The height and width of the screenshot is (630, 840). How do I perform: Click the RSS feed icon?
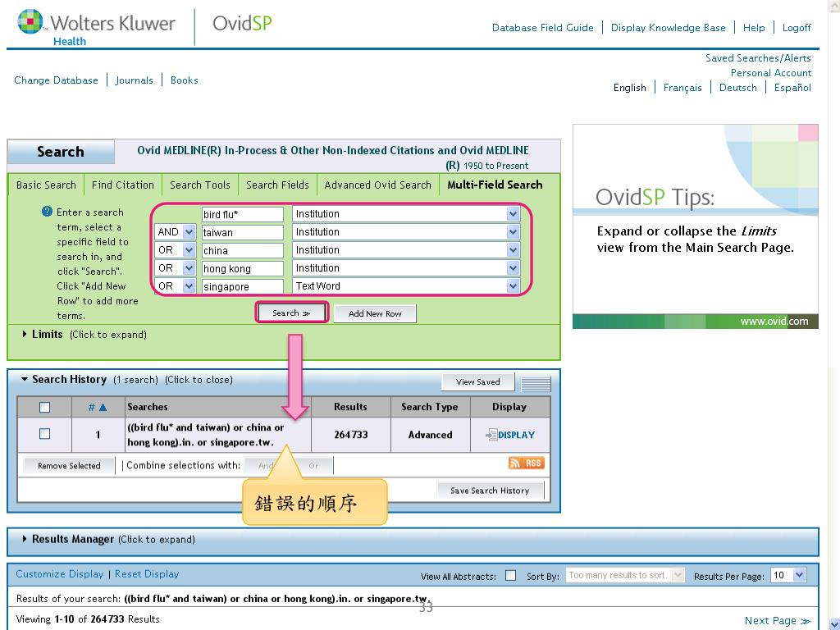pyautogui.click(x=526, y=463)
